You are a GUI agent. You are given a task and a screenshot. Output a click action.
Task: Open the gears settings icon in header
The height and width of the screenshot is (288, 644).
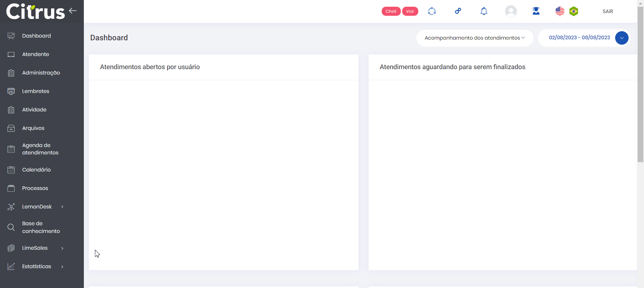tap(458, 11)
